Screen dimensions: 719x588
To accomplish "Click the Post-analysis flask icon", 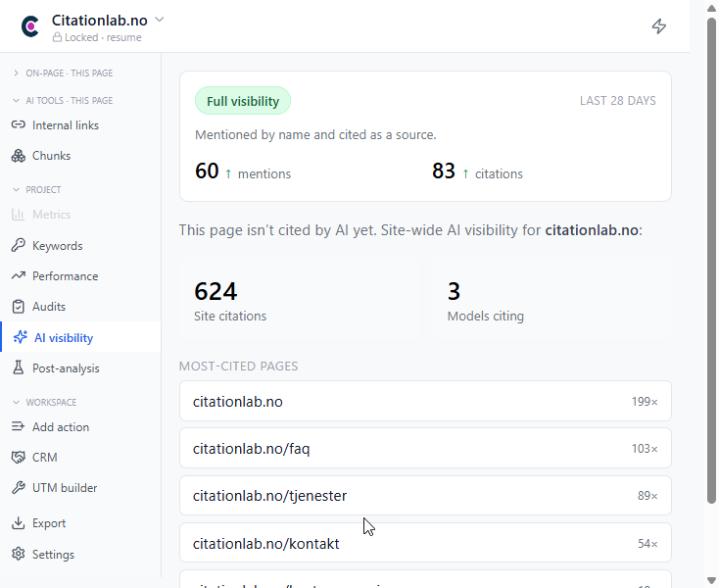I will click(19, 367).
